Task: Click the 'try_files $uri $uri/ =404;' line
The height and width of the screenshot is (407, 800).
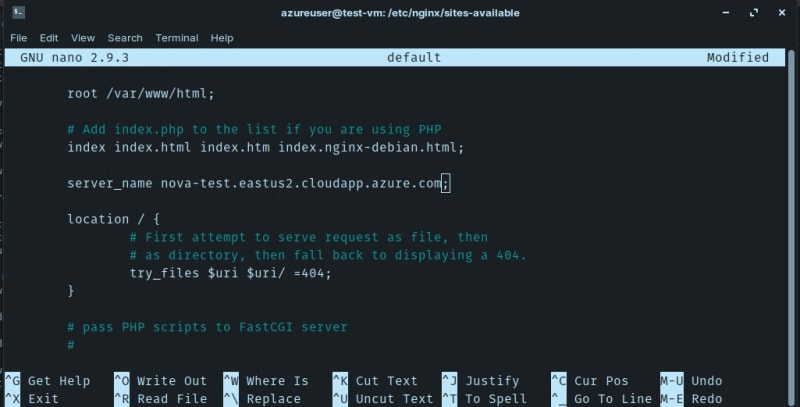Action: (x=231, y=273)
